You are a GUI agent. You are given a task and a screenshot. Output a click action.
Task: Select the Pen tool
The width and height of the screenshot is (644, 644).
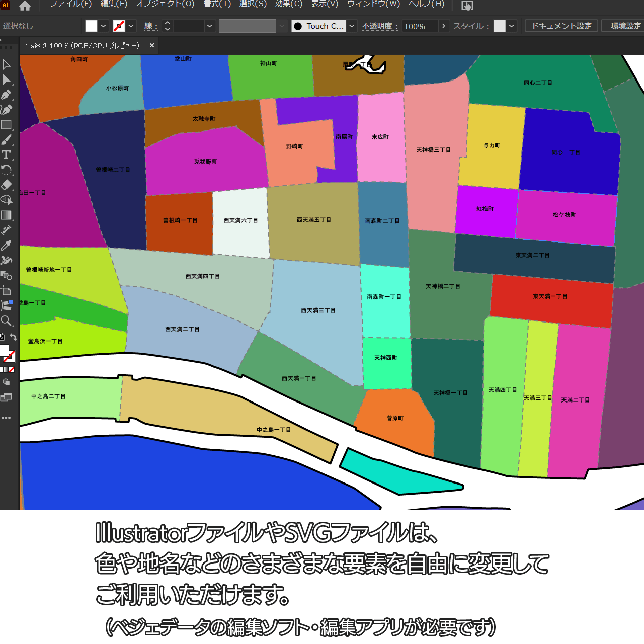coord(6,95)
